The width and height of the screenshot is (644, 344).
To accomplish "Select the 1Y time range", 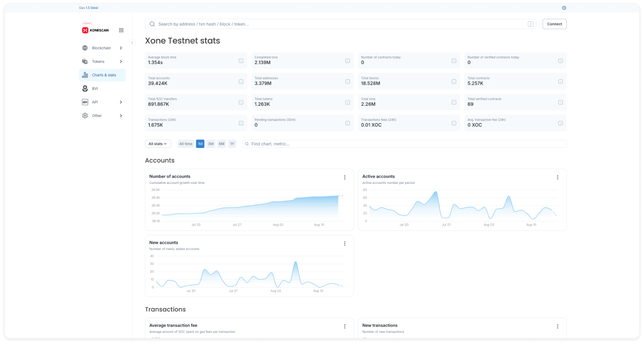I will point(232,144).
